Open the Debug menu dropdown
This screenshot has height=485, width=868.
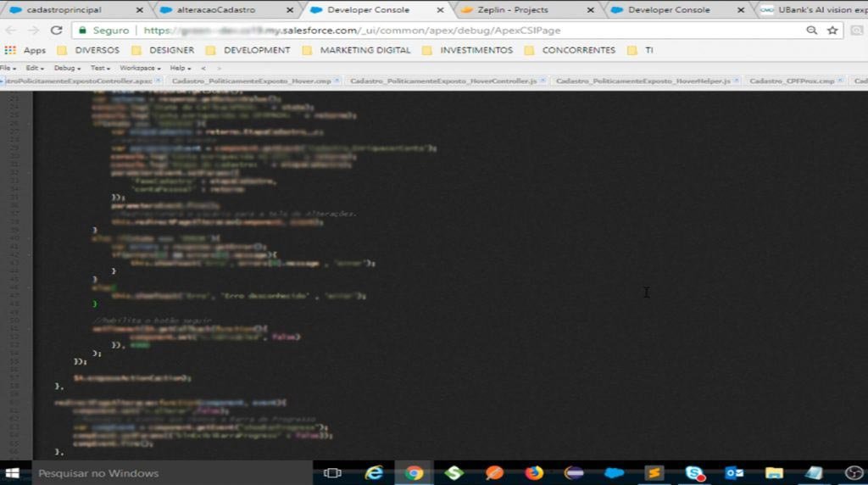[x=67, y=68]
